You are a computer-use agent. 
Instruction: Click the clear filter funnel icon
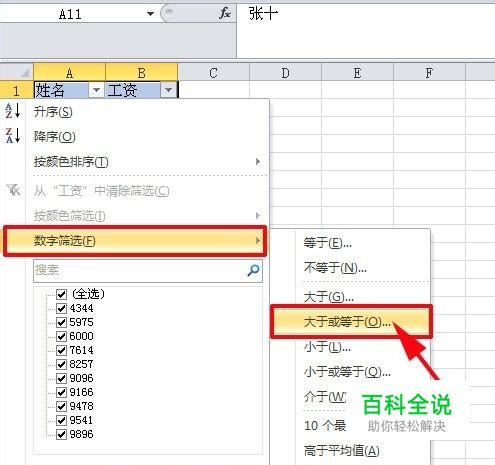(13, 190)
